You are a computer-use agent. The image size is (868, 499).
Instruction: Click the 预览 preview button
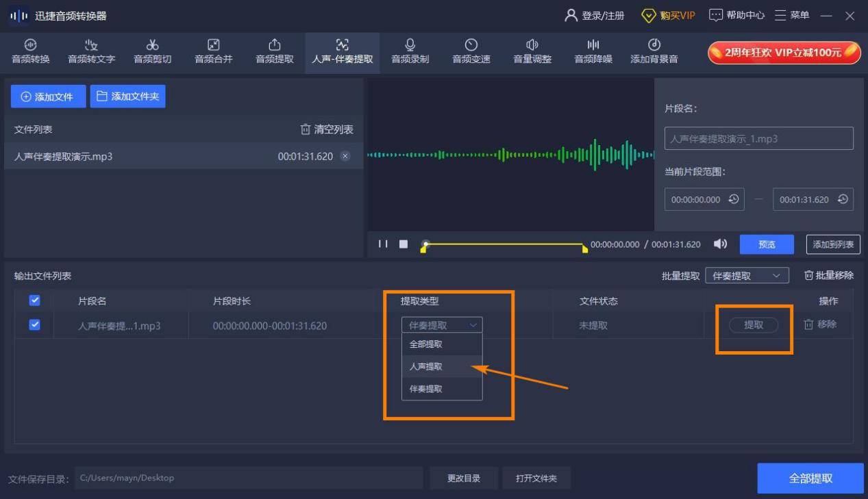[x=767, y=244]
